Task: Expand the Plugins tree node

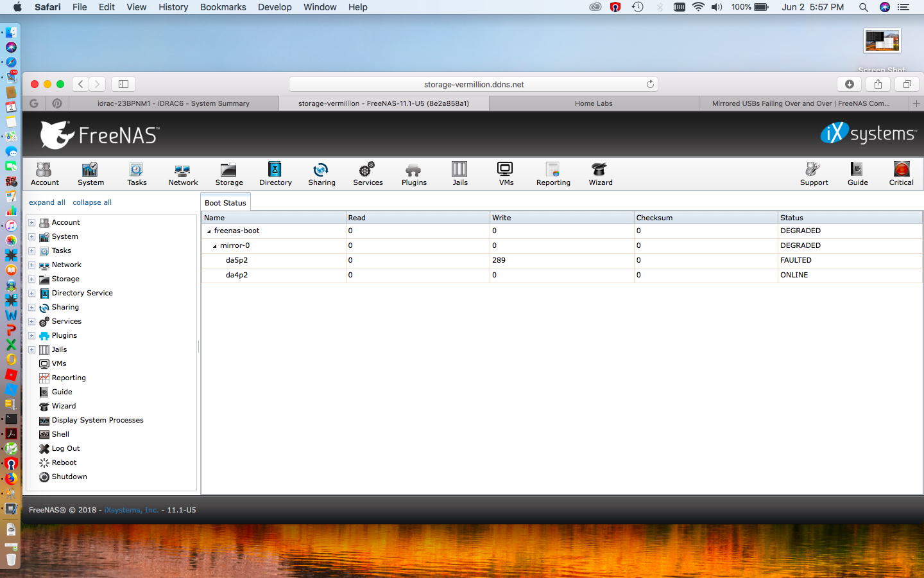Action: click(x=31, y=336)
